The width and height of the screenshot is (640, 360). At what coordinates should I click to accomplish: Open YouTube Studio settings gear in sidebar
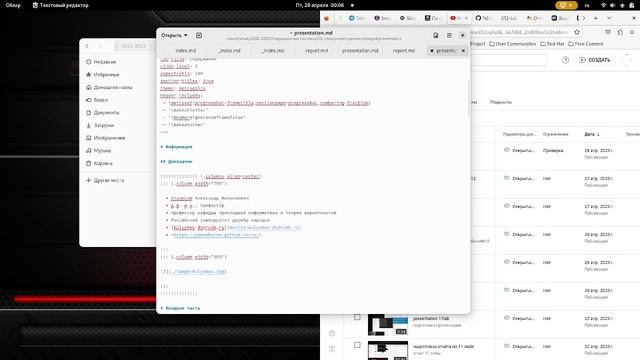point(332,333)
